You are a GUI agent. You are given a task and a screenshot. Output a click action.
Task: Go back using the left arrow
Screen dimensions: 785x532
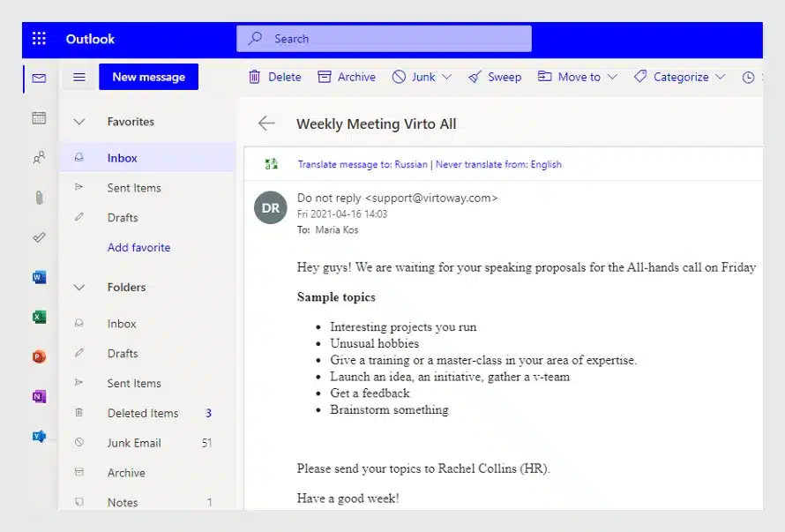pyautogui.click(x=266, y=124)
